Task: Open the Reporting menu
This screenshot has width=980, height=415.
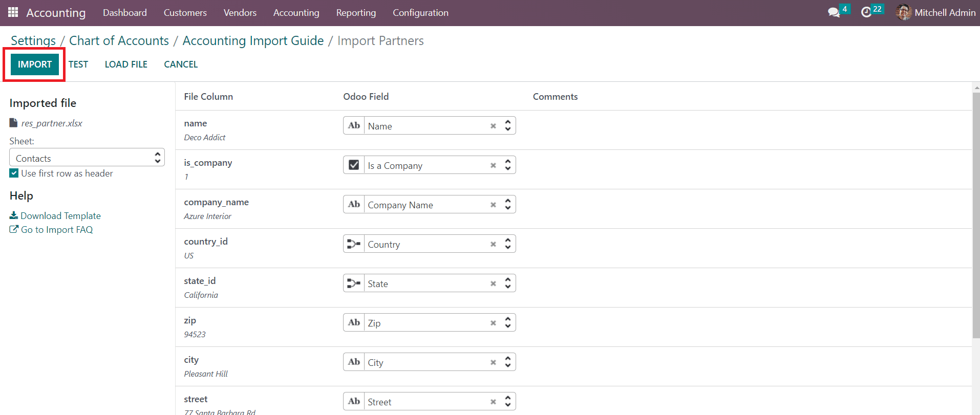Action: (356, 13)
